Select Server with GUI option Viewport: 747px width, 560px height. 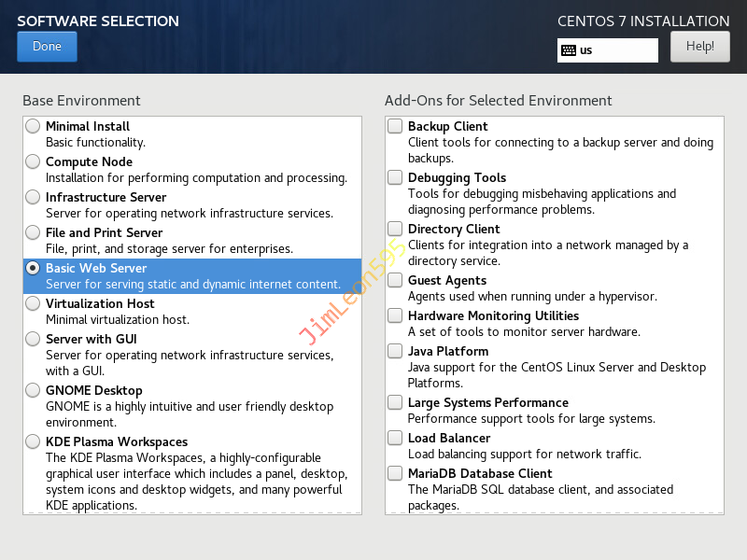pos(33,339)
